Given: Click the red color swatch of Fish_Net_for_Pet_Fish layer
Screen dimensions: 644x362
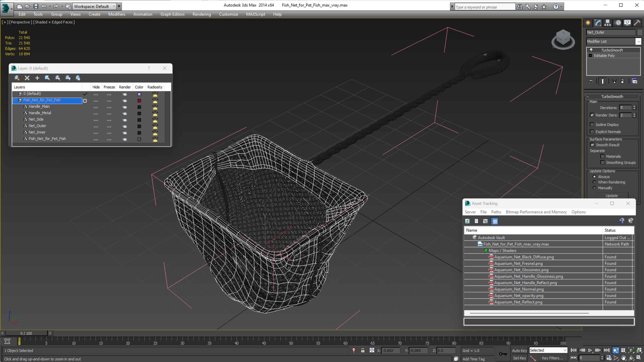Looking at the screenshot, I should click(139, 101).
